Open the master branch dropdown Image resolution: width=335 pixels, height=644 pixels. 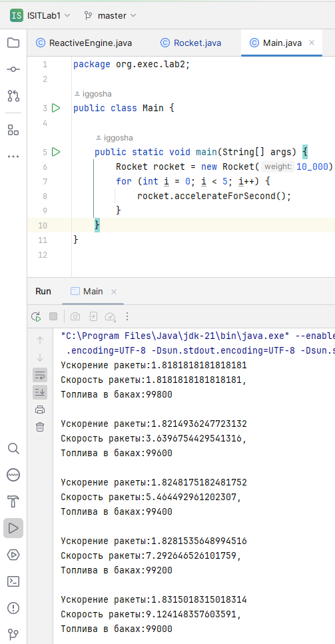click(x=111, y=15)
